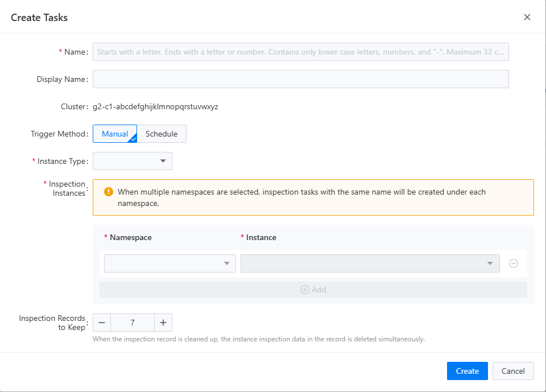Image resolution: width=546 pixels, height=392 pixels.
Task: Click Add to insert another namespace row
Action: point(313,290)
